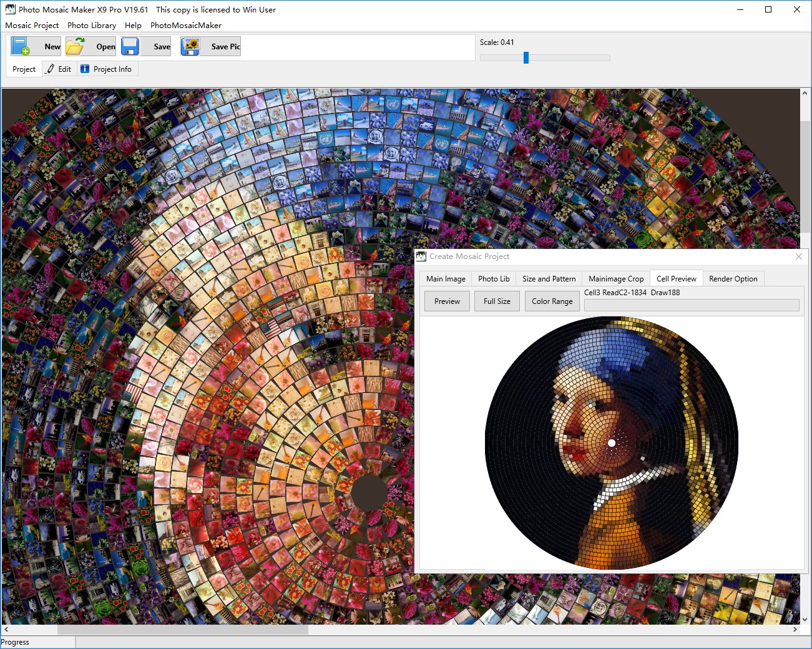812x649 pixels.
Task: Export the mosaic with the Save Pic icon
Action: pyautogui.click(x=190, y=46)
